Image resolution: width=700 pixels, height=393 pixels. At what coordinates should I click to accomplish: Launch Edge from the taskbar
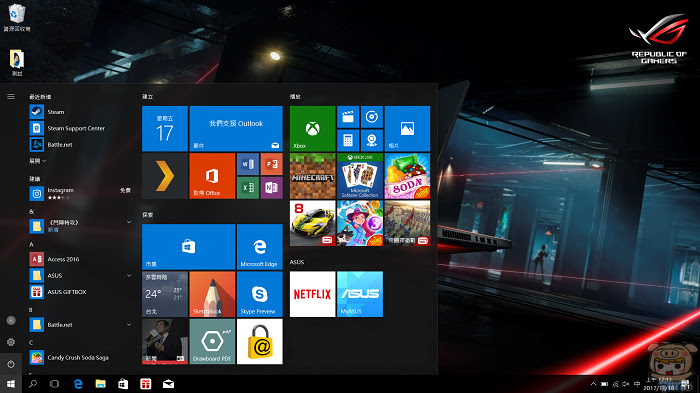(78, 384)
